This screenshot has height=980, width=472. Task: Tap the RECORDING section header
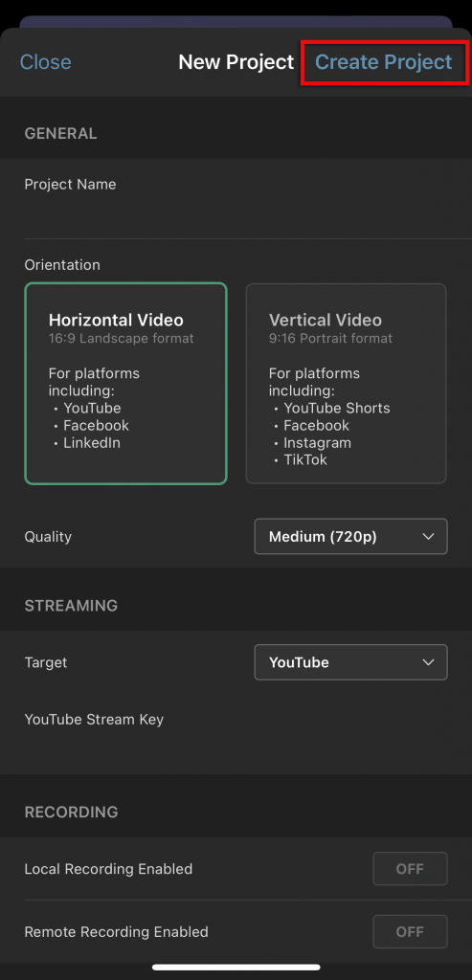[71, 812]
